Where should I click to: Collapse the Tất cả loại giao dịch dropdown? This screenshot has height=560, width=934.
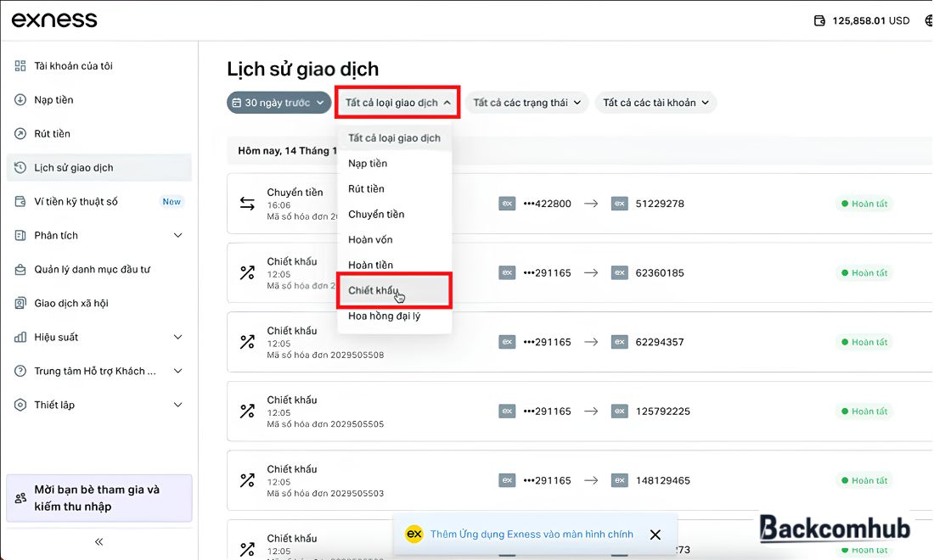point(397,103)
